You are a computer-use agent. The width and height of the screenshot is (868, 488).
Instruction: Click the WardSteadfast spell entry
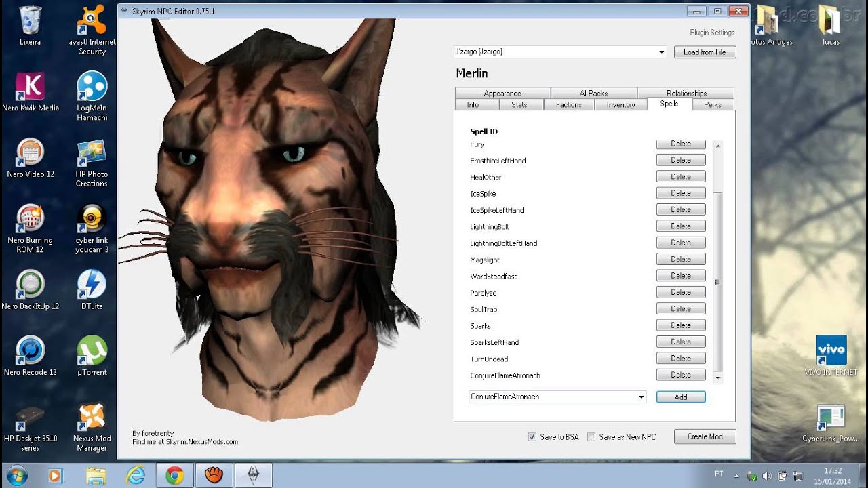click(x=494, y=277)
